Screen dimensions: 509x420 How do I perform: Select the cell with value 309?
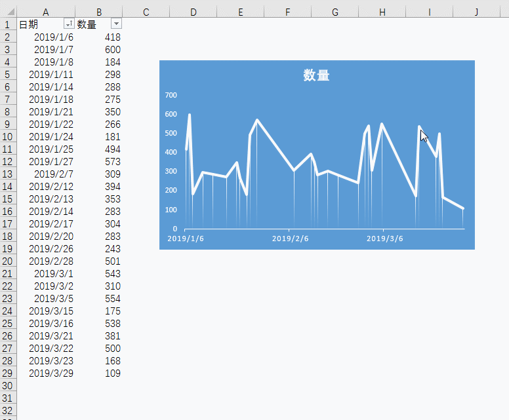point(98,174)
